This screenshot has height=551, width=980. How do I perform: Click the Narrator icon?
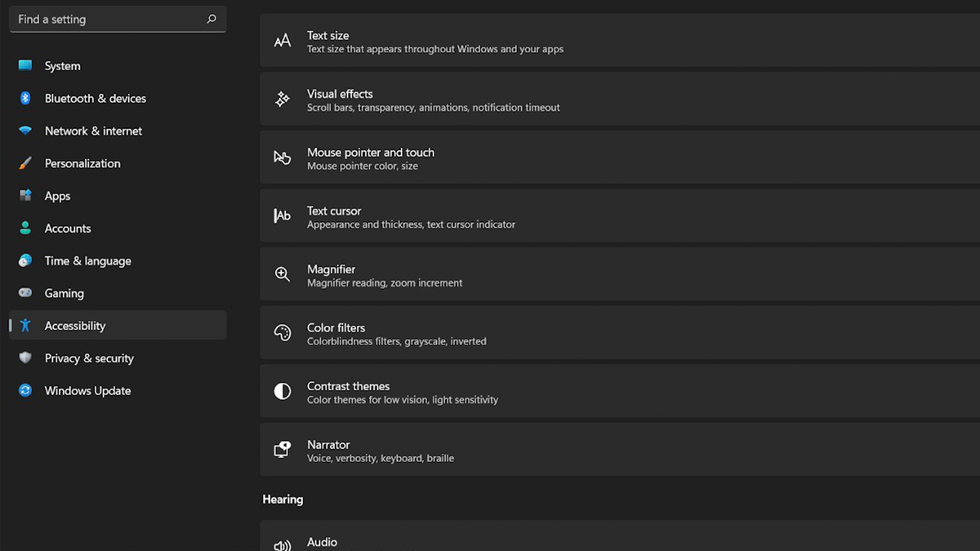point(282,449)
